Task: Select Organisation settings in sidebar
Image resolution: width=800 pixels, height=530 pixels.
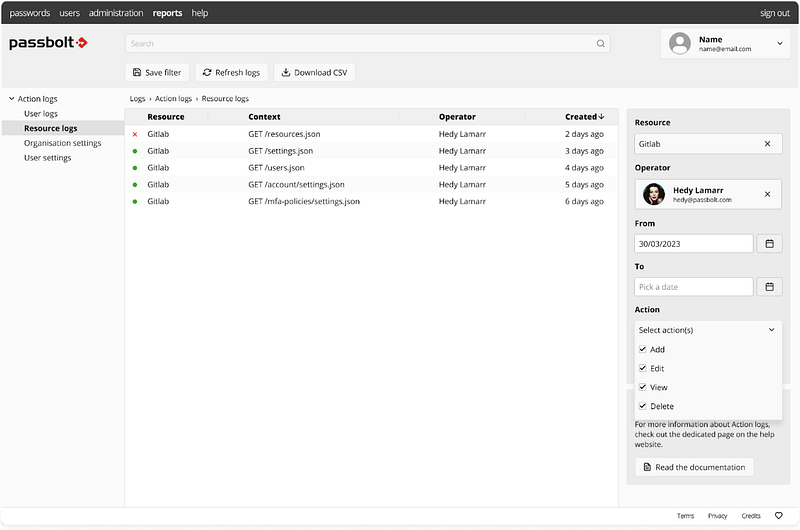Action: pos(62,143)
